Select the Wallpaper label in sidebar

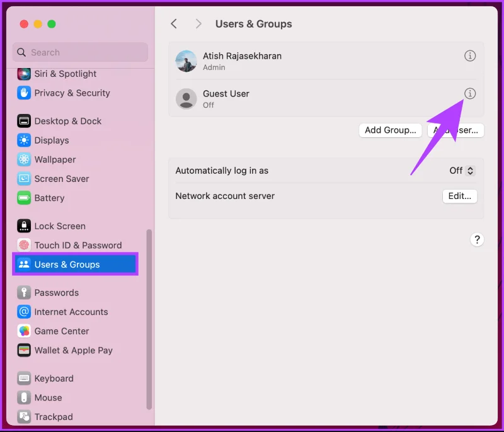55,159
